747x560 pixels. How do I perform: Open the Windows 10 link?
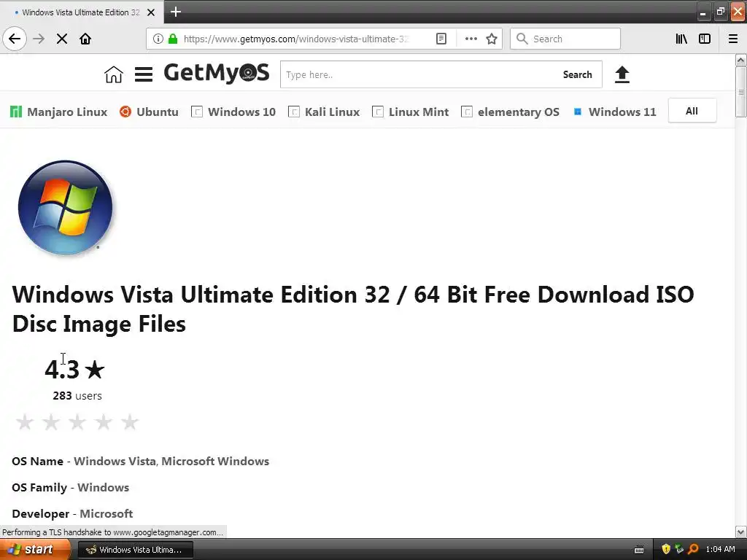pyautogui.click(x=233, y=112)
